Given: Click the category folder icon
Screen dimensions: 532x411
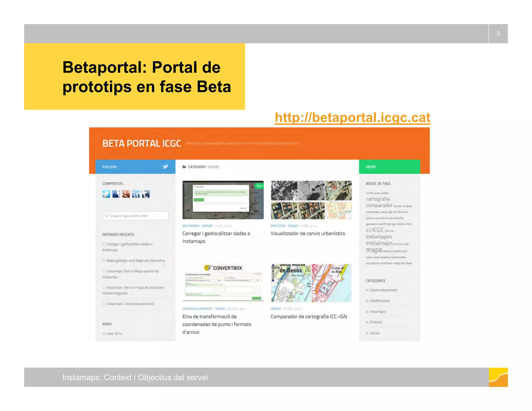Looking at the screenshot, I should coord(184,167).
